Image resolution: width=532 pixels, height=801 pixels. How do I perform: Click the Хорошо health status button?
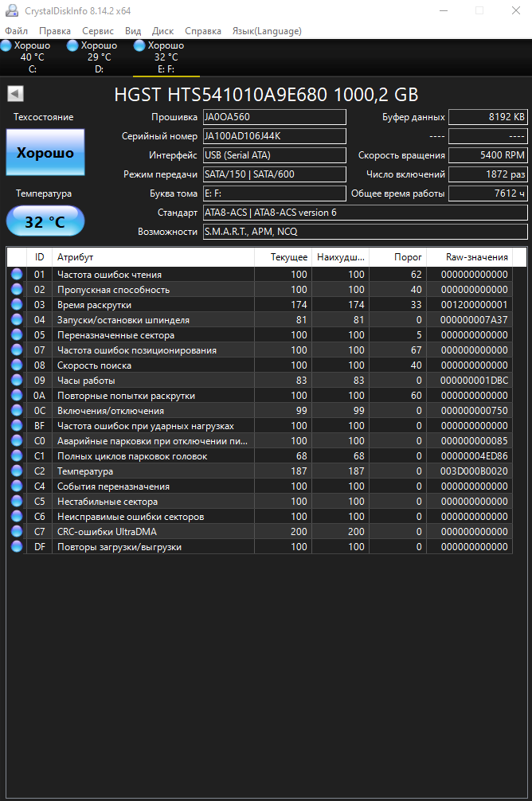[x=45, y=153]
